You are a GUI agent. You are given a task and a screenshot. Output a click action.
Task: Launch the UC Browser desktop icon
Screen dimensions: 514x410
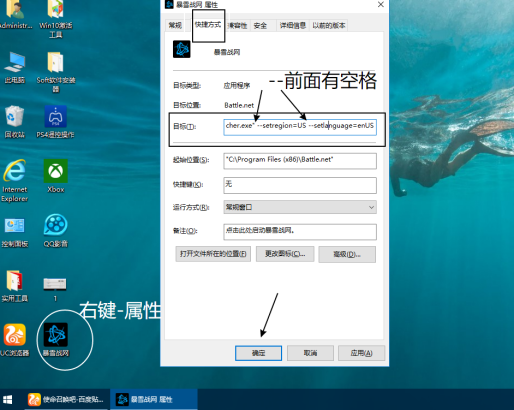(14, 340)
